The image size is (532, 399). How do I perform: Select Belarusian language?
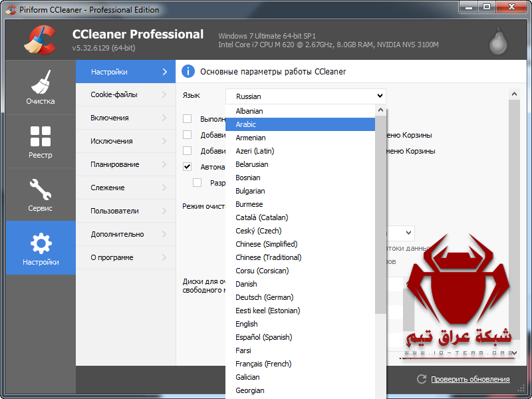point(301,164)
